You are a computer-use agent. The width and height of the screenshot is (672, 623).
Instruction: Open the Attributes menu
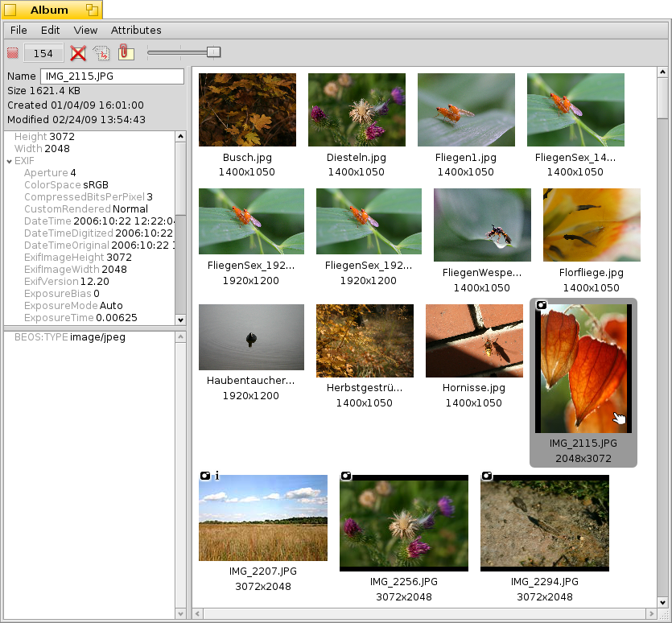pos(136,30)
